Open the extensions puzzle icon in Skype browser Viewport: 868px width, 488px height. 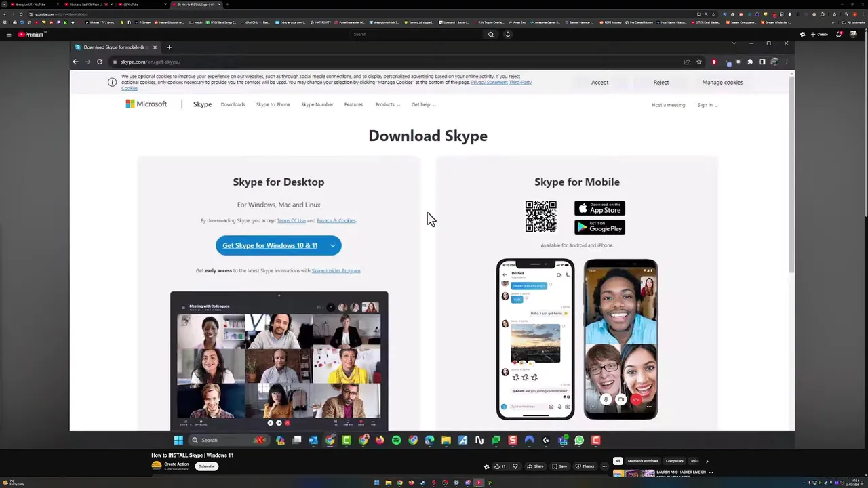(750, 62)
